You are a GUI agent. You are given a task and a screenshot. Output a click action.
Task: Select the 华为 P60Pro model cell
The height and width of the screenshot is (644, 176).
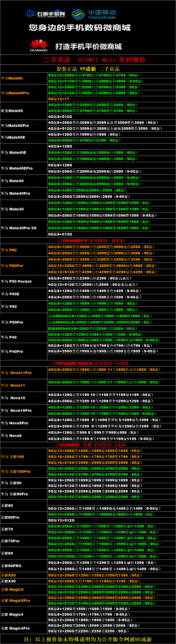coord(24,266)
